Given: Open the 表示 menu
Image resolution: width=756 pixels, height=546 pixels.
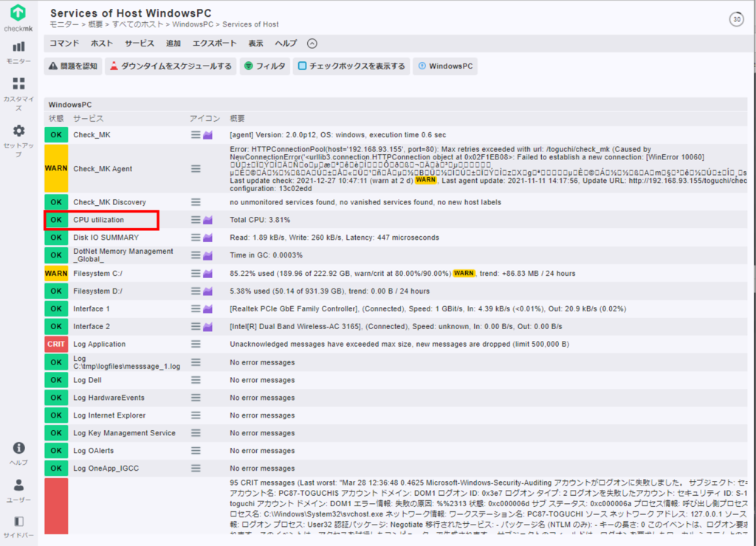Looking at the screenshot, I should click(x=255, y=44).
